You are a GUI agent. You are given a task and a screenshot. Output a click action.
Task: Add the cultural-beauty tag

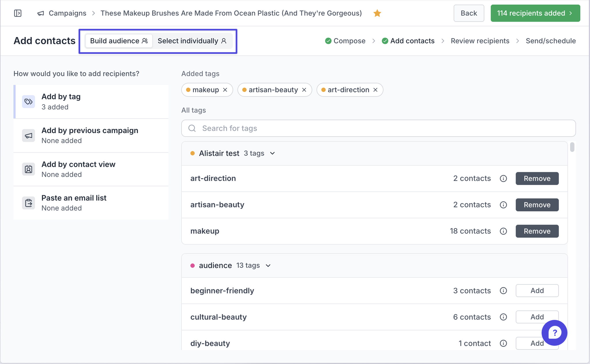point(537,317)
